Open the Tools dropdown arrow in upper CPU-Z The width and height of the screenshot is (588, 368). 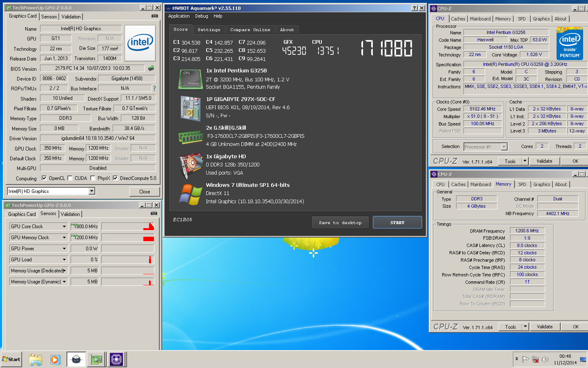525,161
